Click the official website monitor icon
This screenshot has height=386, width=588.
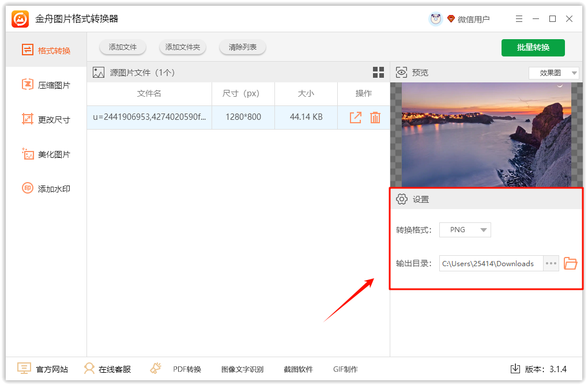coord(24,368)
